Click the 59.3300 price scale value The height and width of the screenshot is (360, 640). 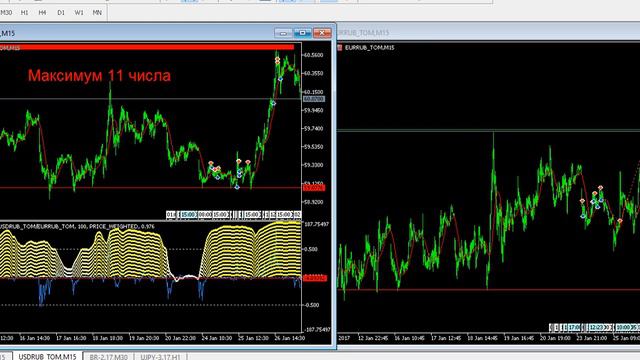pyautogui.click(x=313, y=165)
